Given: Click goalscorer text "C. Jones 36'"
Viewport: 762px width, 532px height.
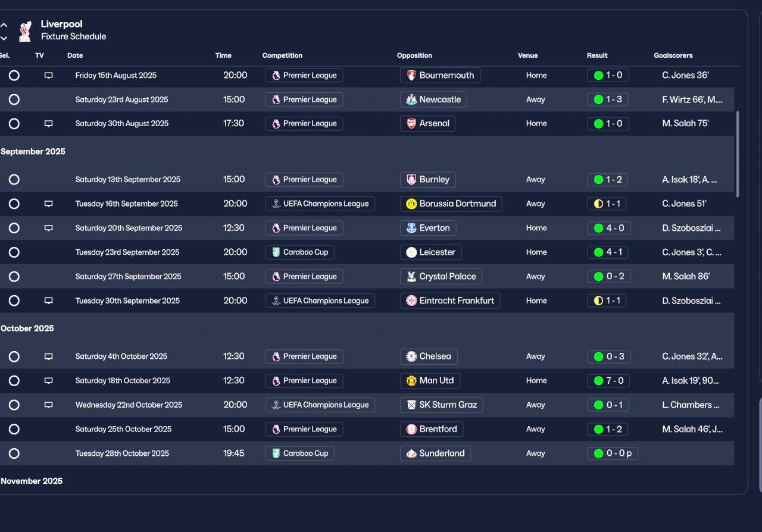Looking at the screenshot, I should (685, 76).
